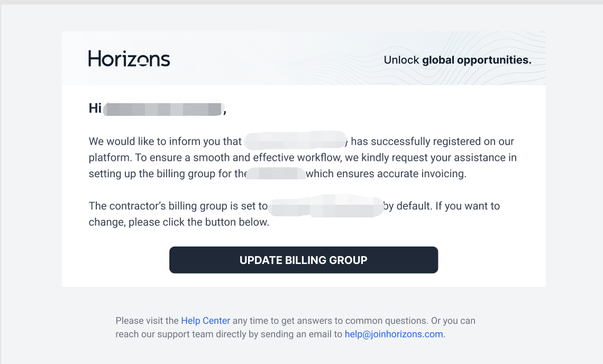Click the help@joinhorizons.com email link
Screen dimensions: 603x364
coord(394,334)
